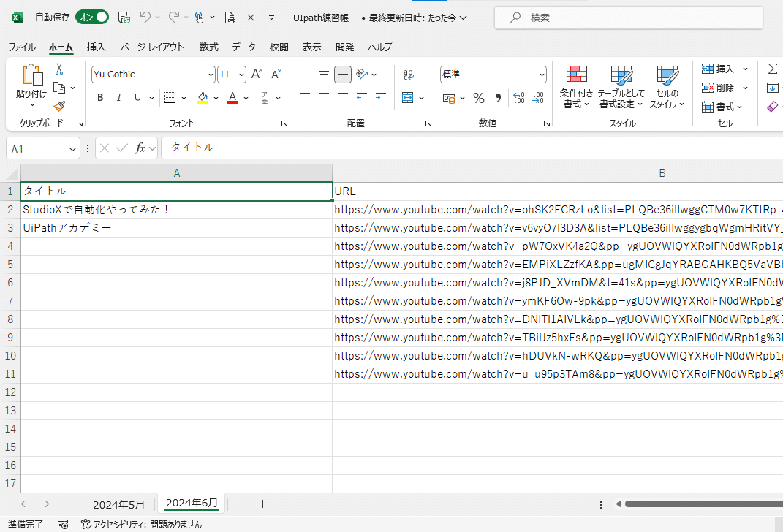Click the text orientation icon
The image size is (783, 532).
[362, 75]
